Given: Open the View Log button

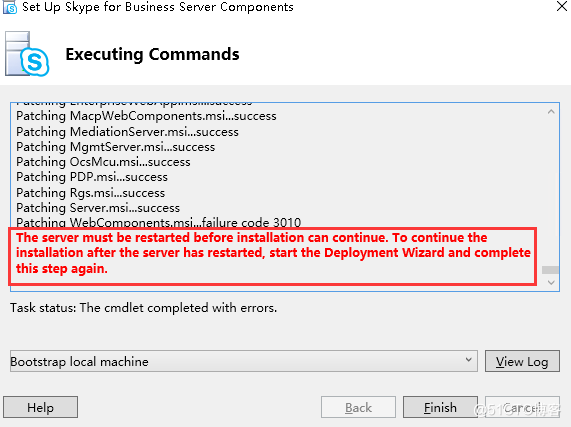Looking at the screenshot, I should (522, 361).
